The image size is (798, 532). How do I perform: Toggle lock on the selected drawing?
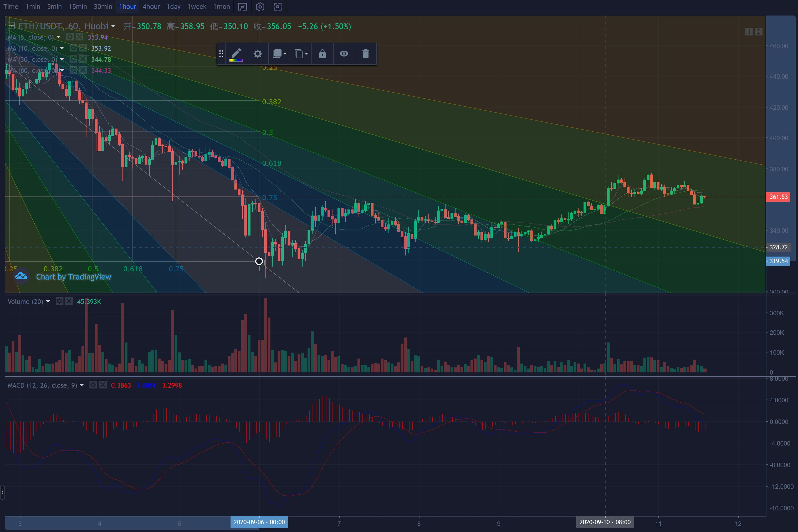[322, 53]
